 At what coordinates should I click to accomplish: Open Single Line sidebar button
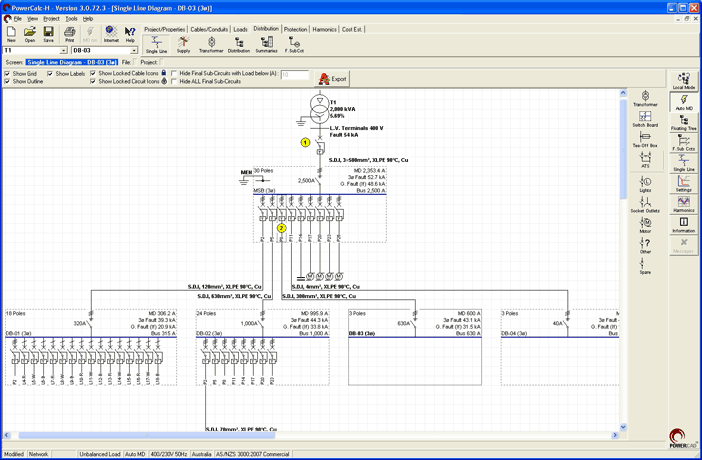click(x=684, y=163)
